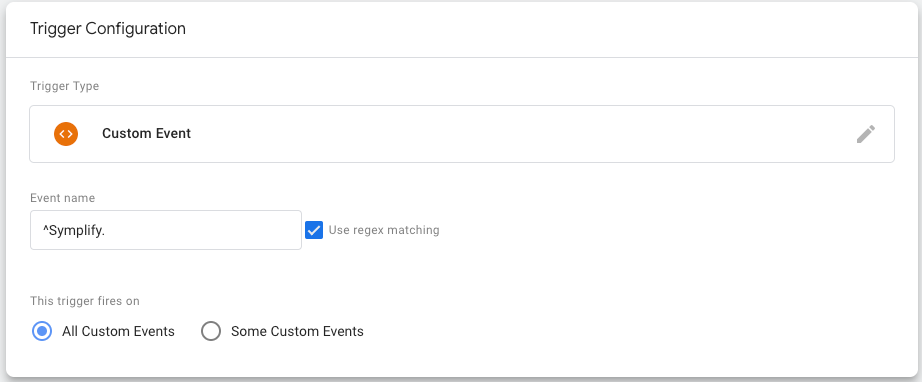This screenshot has width=922, height=382.
Task: Click the "Event name" field label
Action: pyautogui.click(x=62, y=198)
